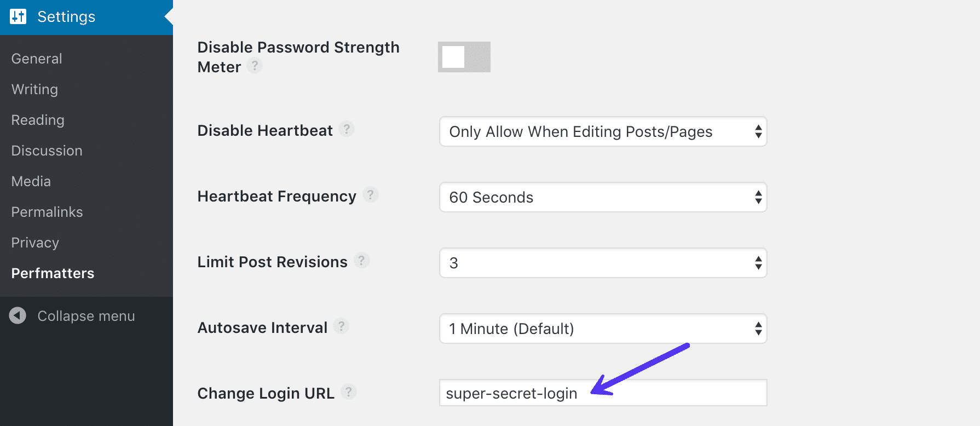Click the help icon beside Disable Heartbeat

click(348, 130)
